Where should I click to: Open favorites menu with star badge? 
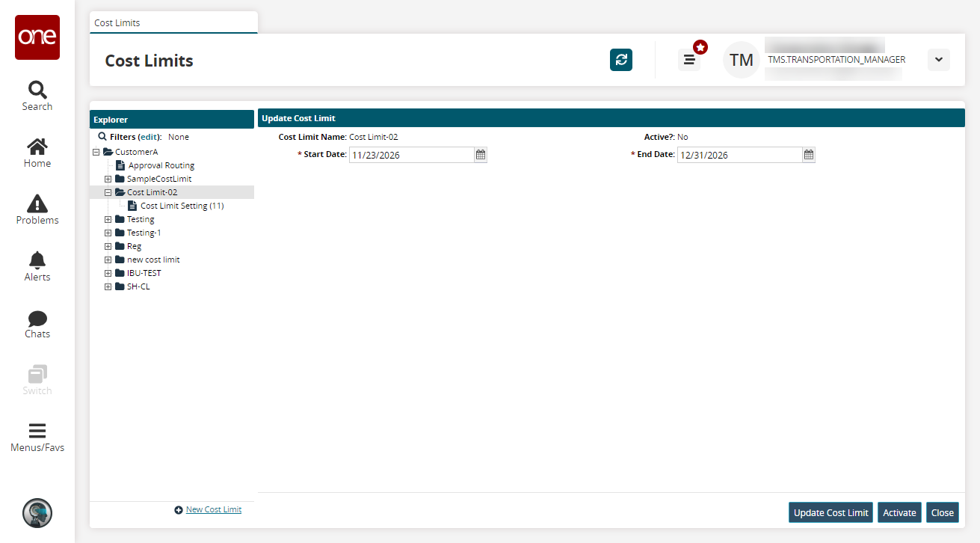click(690, 60)
